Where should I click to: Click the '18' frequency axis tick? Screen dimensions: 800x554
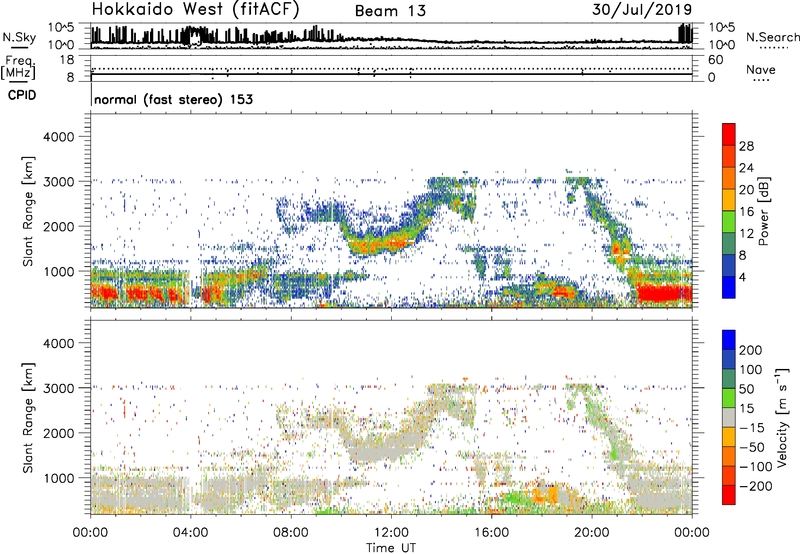pyautogui.click(x=67, y=60)
